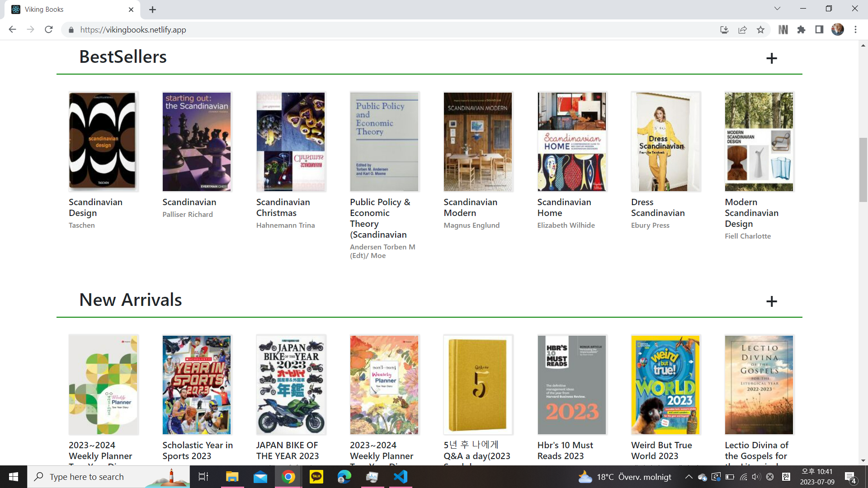Expand the BestSellers section plus icon

(x=772, y=58)
